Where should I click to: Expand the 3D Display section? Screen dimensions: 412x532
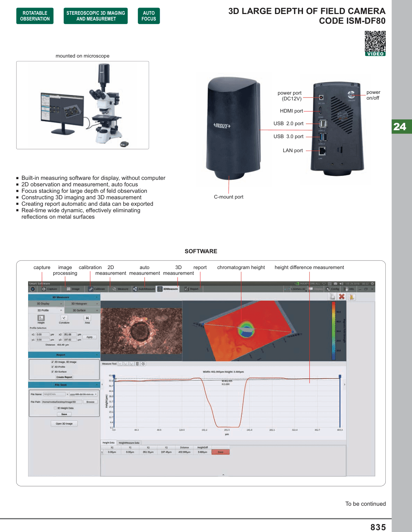[46, 304]
